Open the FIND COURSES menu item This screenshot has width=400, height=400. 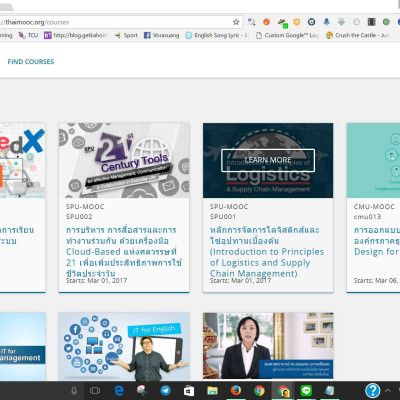point(31,62)
